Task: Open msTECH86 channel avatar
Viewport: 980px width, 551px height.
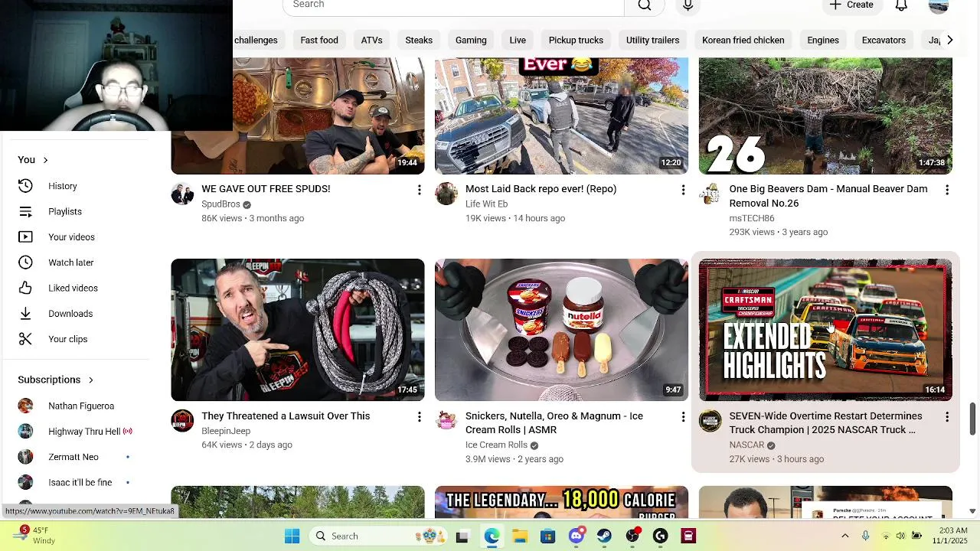Action: [x=710, y=194]
